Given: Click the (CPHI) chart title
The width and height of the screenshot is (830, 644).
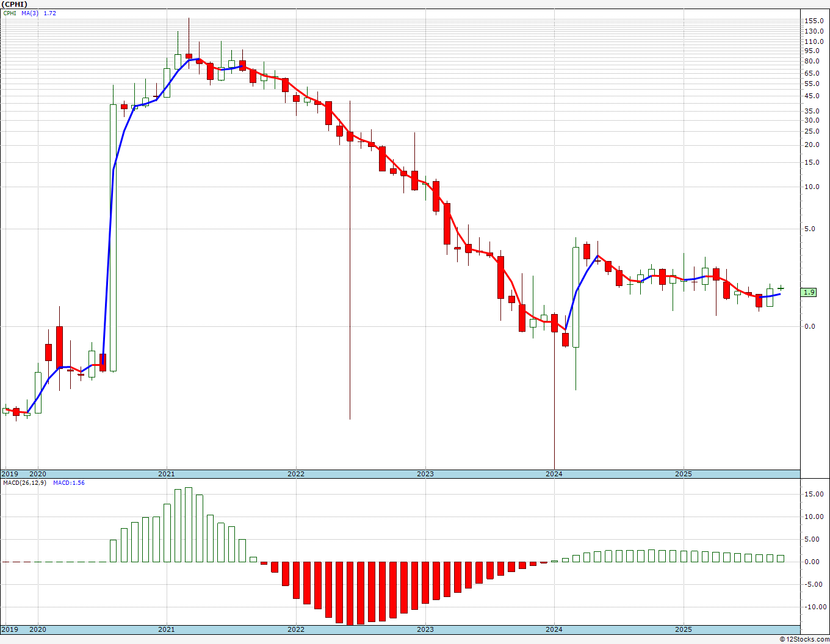Looking at the screenshot, I should [x=15, y=4].
